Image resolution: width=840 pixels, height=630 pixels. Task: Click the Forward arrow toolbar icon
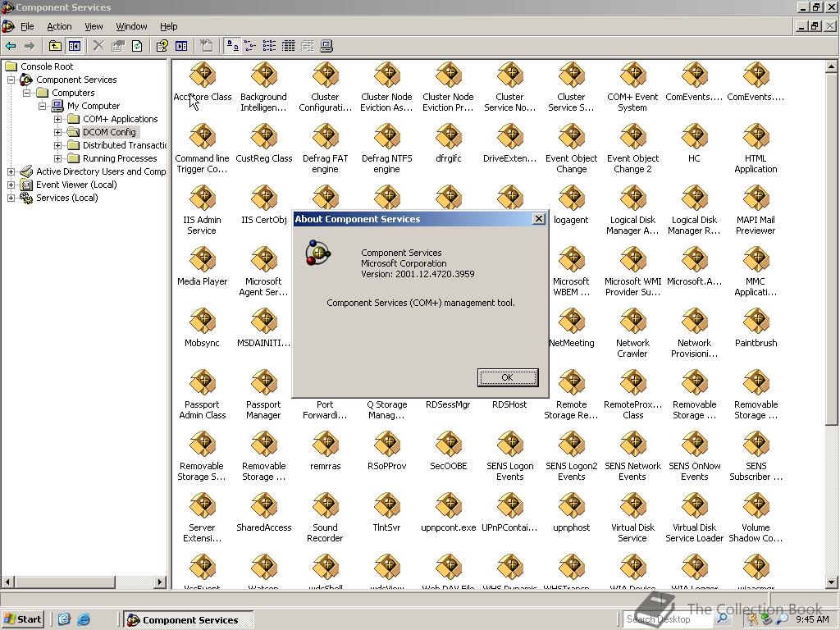coord(30,46)
